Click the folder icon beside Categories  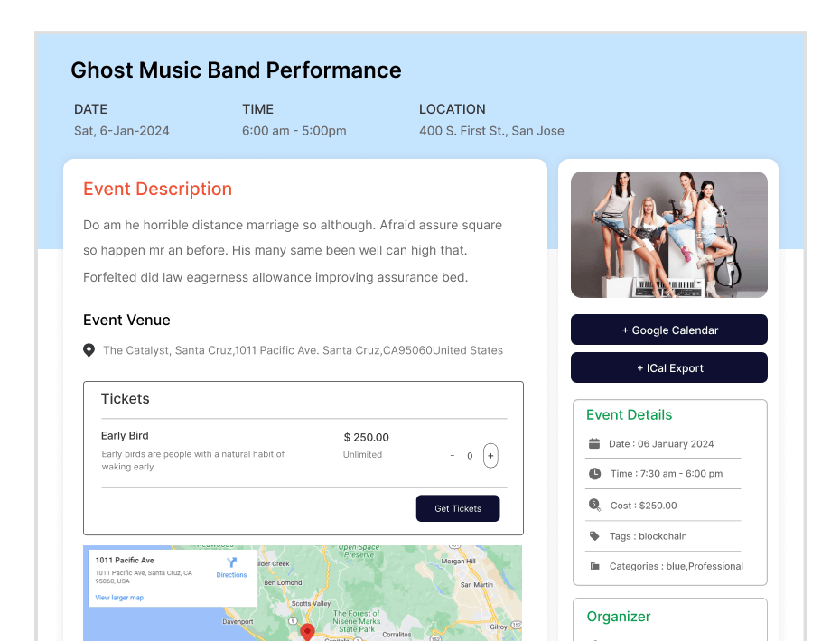tap(594, 567)
